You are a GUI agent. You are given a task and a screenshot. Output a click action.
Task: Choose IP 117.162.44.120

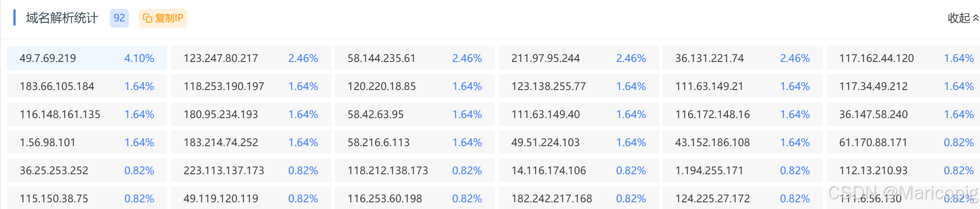pos(903,58)
